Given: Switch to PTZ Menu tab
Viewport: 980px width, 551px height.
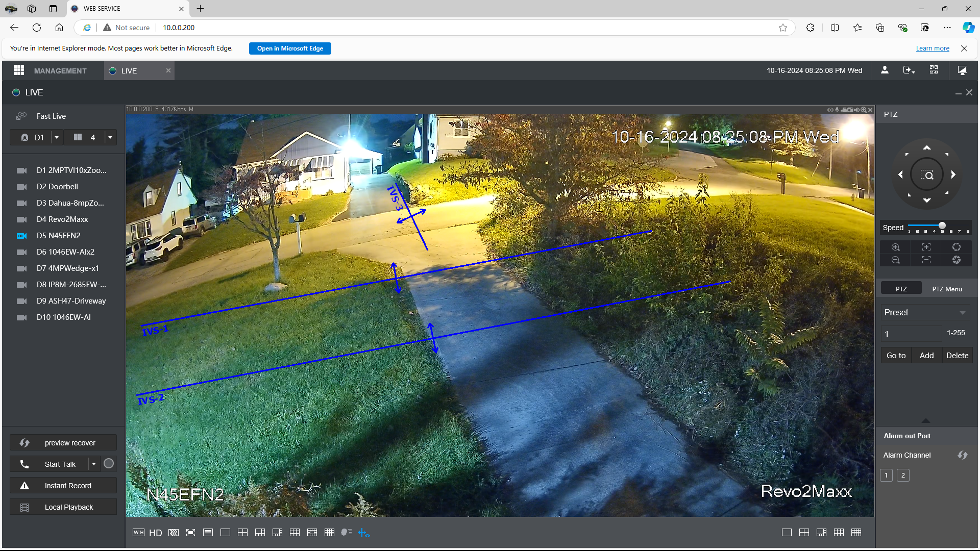Looking at the screenshot, I should click(x=947, y=289).
